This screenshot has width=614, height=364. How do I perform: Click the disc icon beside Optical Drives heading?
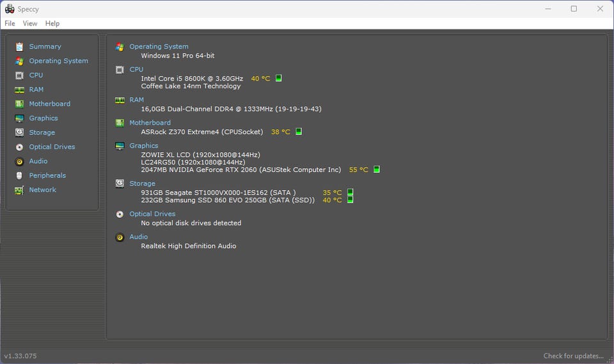coord(120,214)
